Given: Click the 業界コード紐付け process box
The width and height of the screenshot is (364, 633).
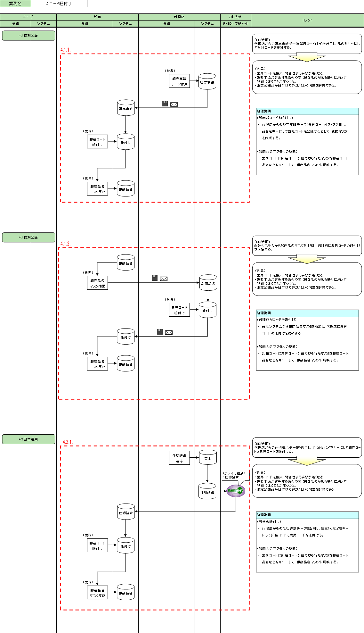Looking at the screenshot, I should (x=179, y=310).
